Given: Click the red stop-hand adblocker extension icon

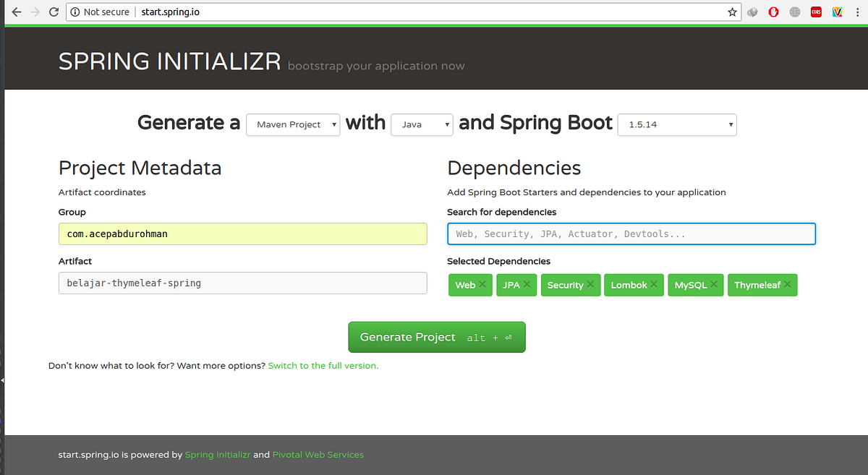Looking at the screenshot, I should pyautogui.click(x=773, y=12).
